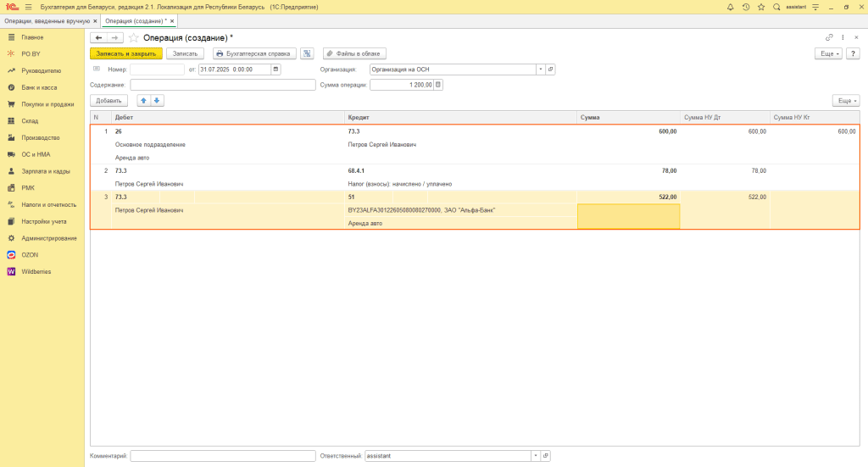Click Сумма НУ Дт column header
868x467 pixels.
725,117
